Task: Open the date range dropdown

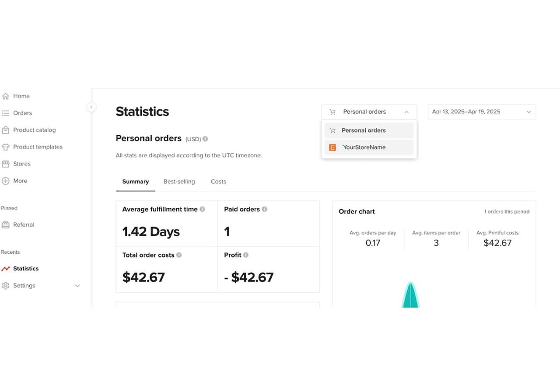Action: (481, 112)
